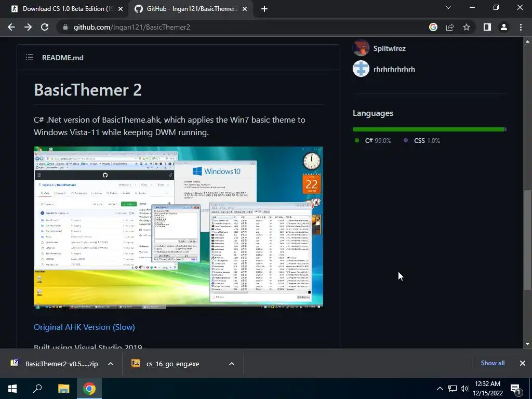Screen dimensions: 532x399
Task: Expand cs_16_go_eng.exe download options
Action: tap(232, 364)
